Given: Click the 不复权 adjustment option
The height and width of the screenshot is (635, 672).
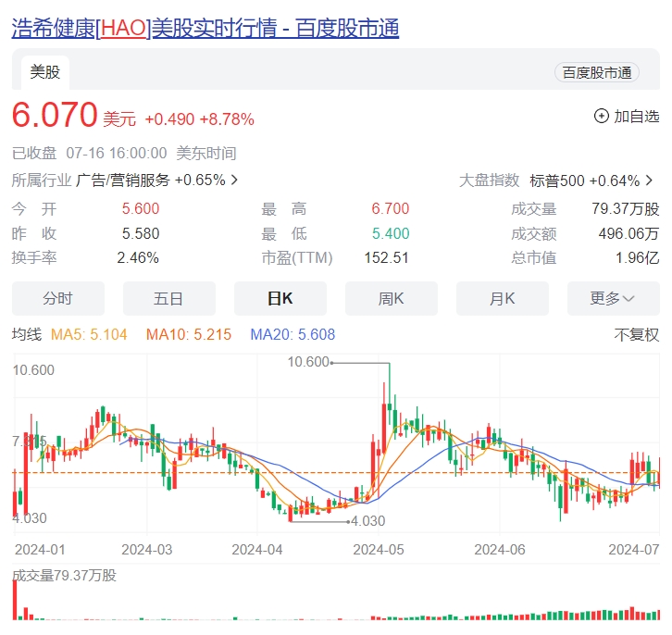Looking at the screenshot, I should click(637, 335).
